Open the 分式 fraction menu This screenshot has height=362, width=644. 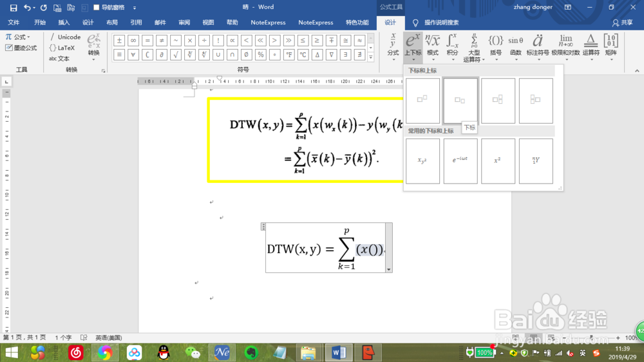pyautogui.click(x=393, y=47)
